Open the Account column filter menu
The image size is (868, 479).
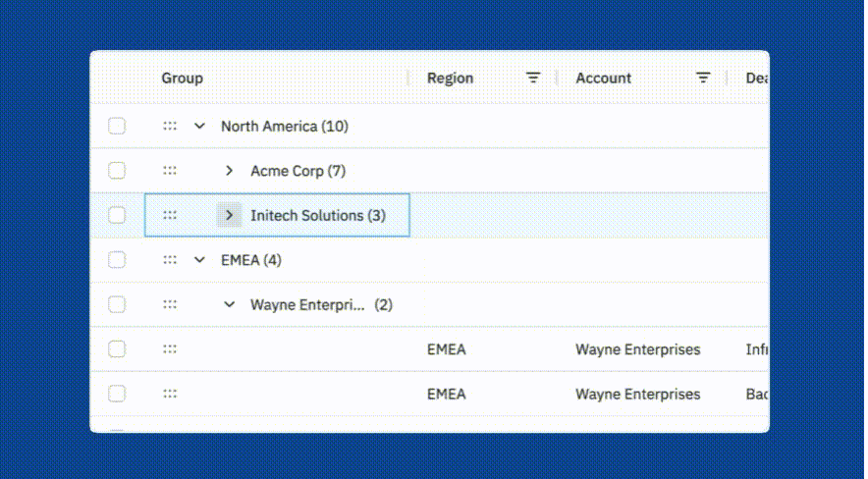pyautogui.click(x=703, y=78)
